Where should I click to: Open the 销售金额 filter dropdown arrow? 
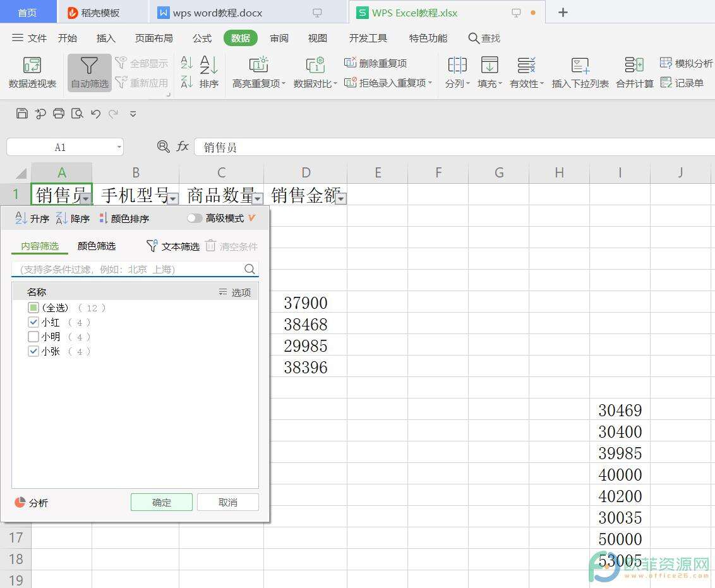[x=340, y=199]
